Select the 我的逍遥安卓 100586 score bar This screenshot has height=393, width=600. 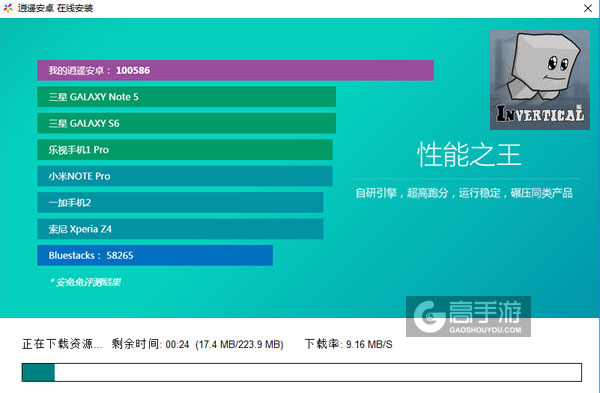click(235, 70)
